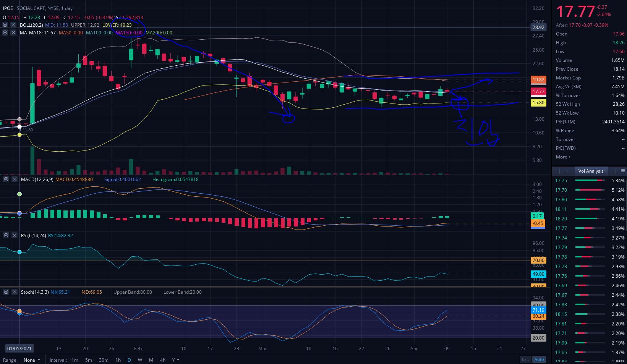Switch interval to 4h

[x=163, y=360]
